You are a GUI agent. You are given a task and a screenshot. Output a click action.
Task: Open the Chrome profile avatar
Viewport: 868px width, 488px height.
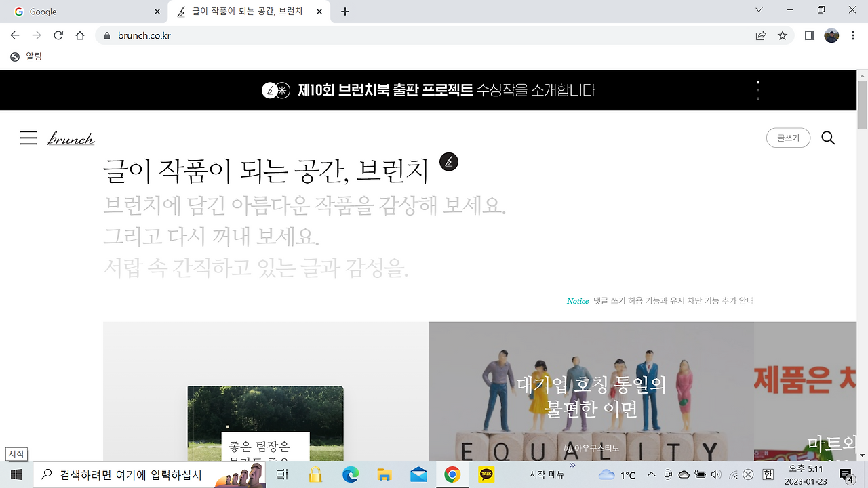(831, 35)
